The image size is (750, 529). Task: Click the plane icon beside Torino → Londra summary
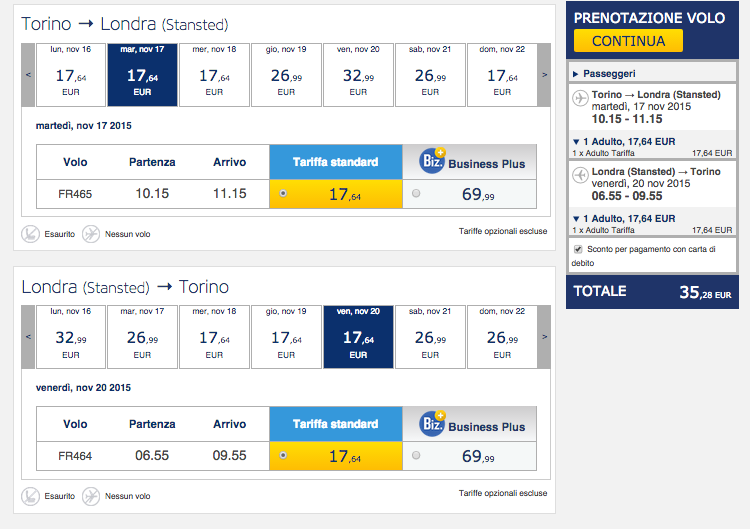click(580, 98)
